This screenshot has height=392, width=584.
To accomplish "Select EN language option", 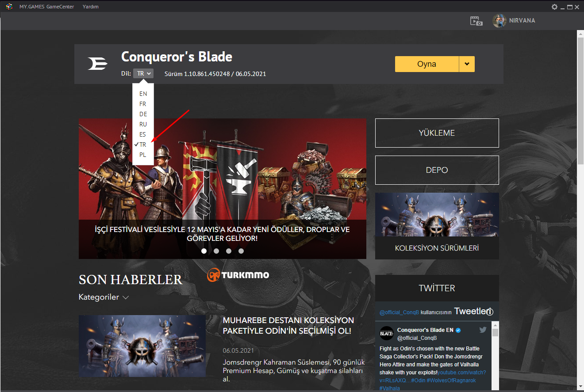I will coord(143,94).
